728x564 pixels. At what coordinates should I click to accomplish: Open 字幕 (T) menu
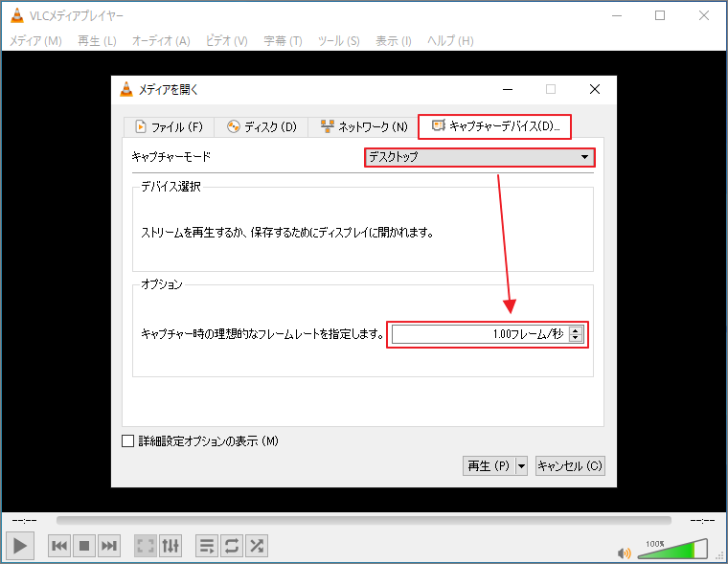tap(283, 41)
